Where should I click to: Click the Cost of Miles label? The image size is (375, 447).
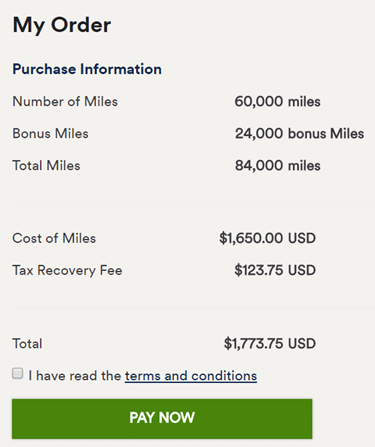coord(54,238)
